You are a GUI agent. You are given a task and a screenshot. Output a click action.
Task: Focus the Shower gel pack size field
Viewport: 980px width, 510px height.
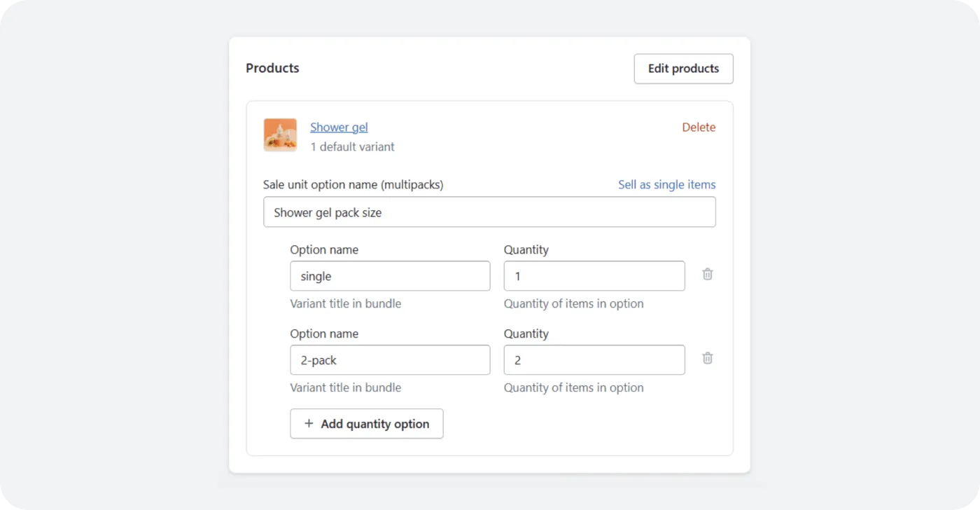[x=489, y=212]
